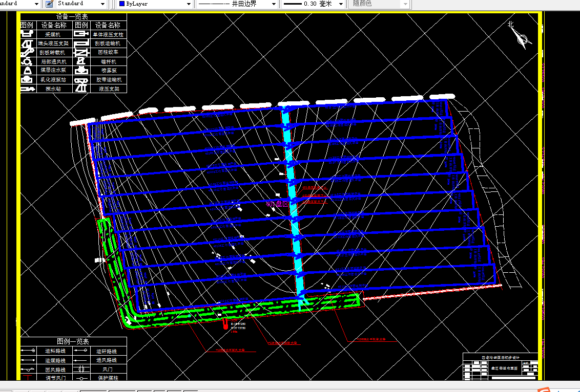Click the 端头液压支架 text cell
This screenshot has width=580, height=392.
tap(53, 43)
